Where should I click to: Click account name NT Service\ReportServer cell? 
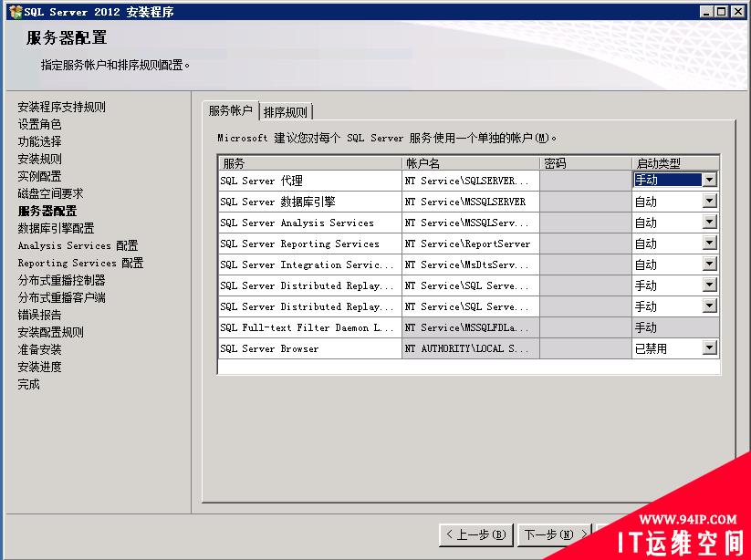(x=471, y=244)
